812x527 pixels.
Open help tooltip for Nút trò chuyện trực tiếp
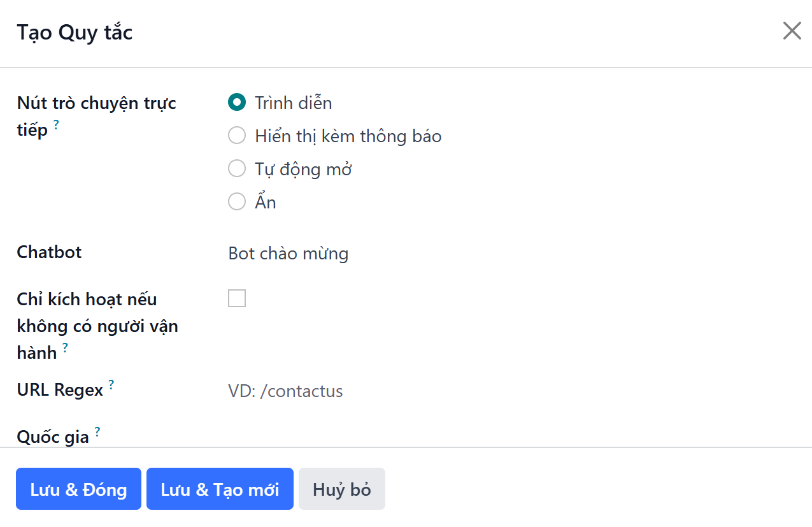pos(56,125)
